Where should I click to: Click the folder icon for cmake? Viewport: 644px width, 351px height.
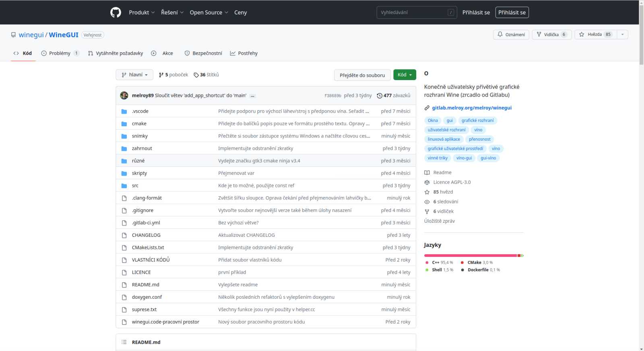pyautogui.click(x=124, y=124)
